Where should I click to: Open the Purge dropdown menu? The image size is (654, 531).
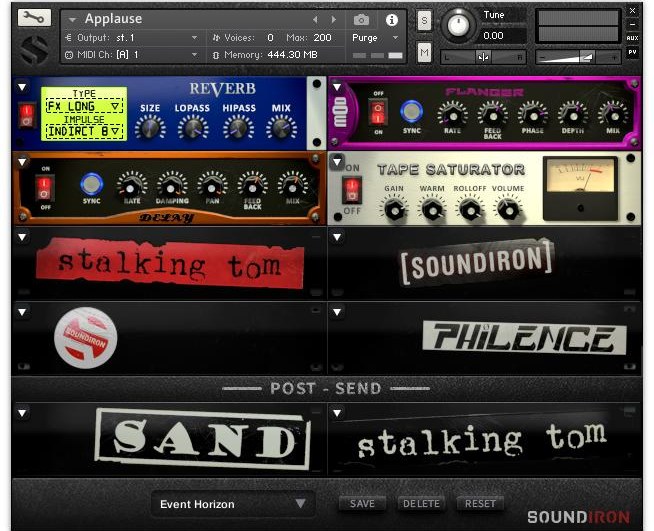pos(375,38)
